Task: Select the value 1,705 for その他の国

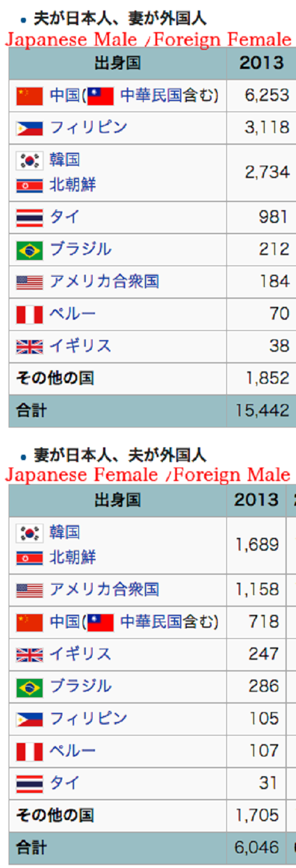Action: 257,816
